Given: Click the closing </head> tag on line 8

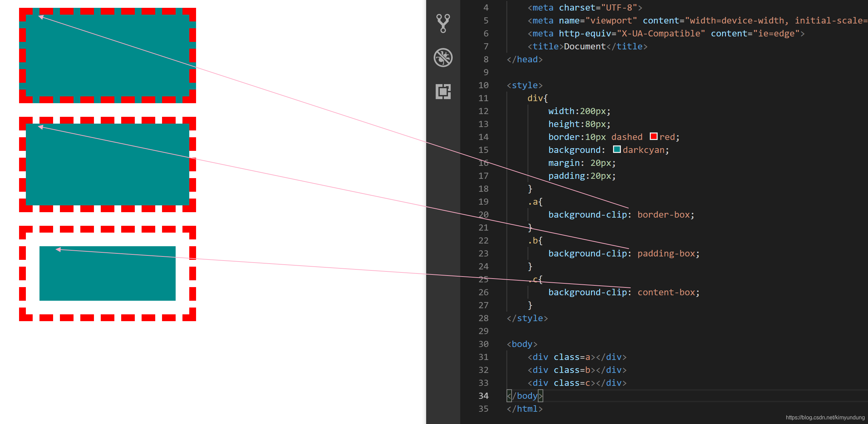Looking at the screenshot, I should tap(525, 59).
